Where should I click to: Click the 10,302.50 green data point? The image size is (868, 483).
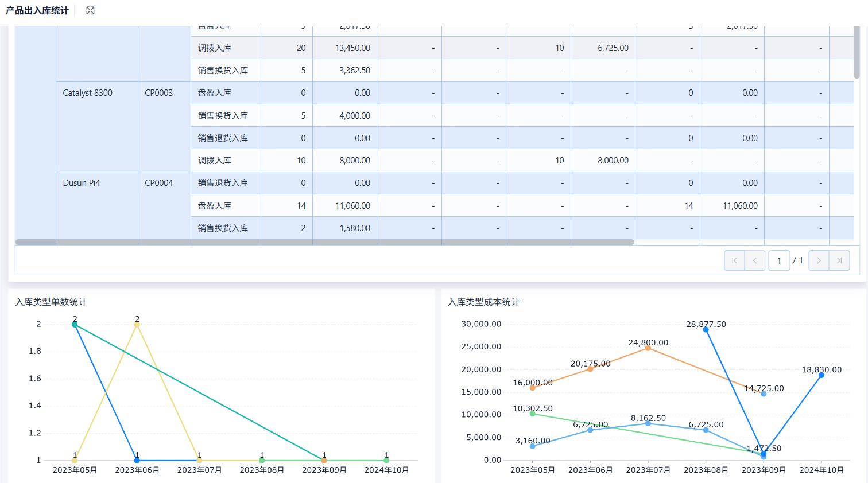(x=532, y=414)
